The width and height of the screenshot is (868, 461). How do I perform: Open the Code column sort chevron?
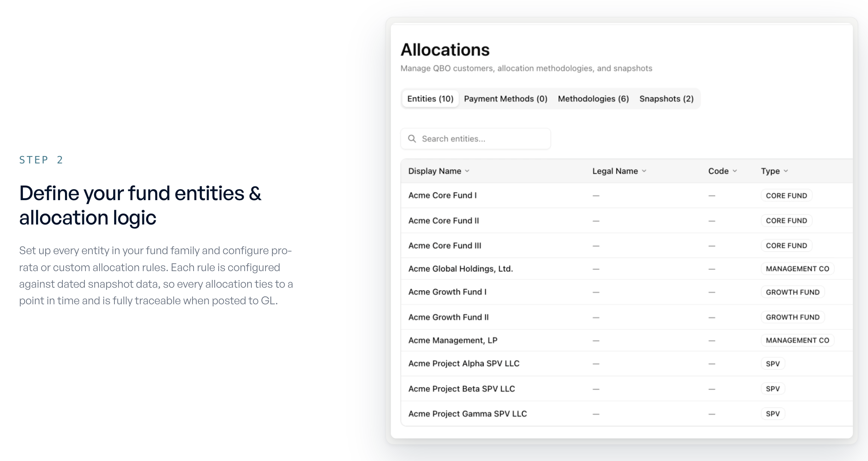click(735, 171)
